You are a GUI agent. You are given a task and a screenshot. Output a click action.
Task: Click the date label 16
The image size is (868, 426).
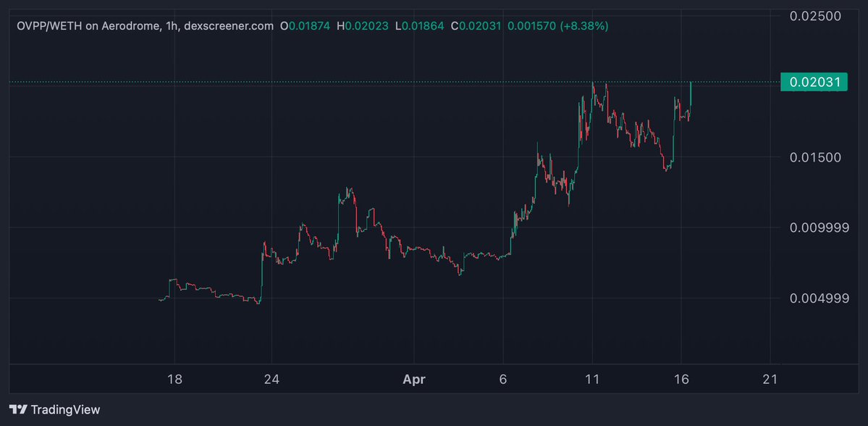tap(681, 380)
